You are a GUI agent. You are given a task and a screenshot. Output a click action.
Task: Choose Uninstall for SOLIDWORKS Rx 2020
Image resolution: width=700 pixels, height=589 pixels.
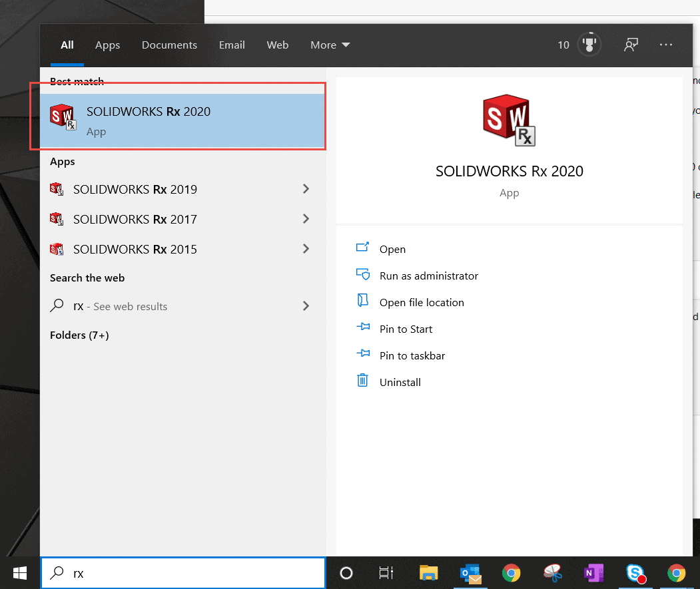pos(400,383)
